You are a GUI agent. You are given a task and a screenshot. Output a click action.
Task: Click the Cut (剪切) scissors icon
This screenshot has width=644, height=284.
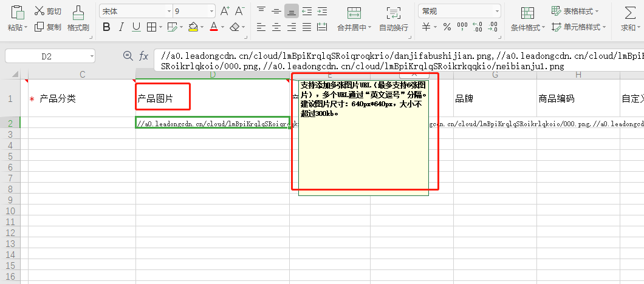coord(39,11)
